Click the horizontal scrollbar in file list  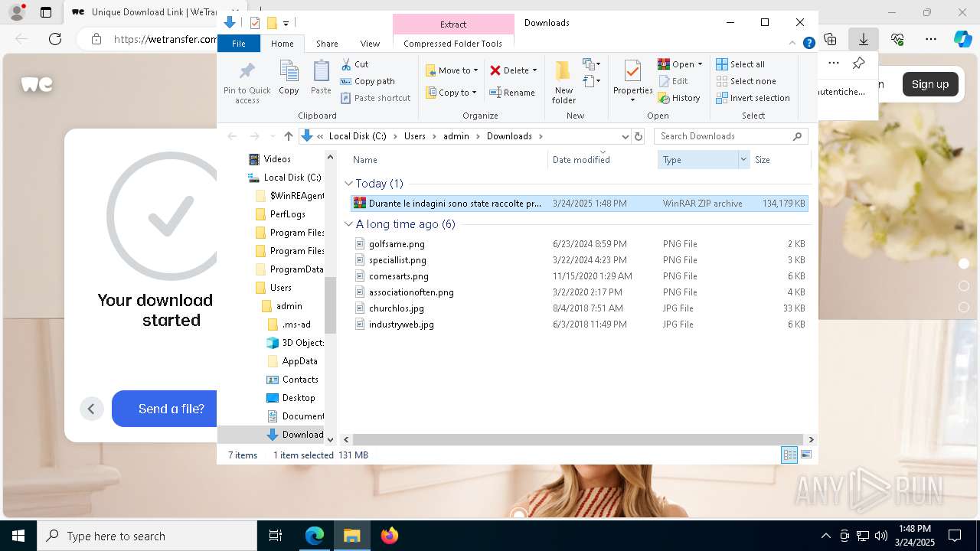tap(578, 439)
